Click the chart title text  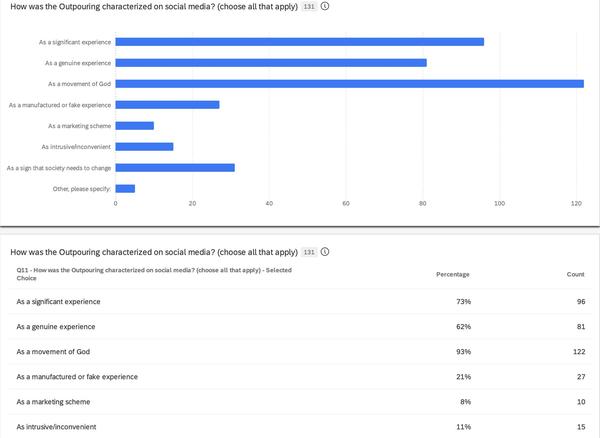[x=154, y=5]
